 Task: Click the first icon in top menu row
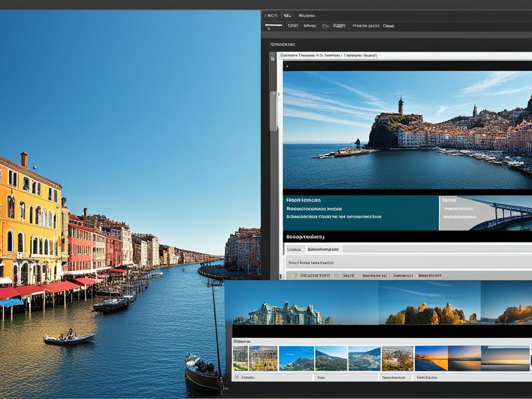point(272,15)
